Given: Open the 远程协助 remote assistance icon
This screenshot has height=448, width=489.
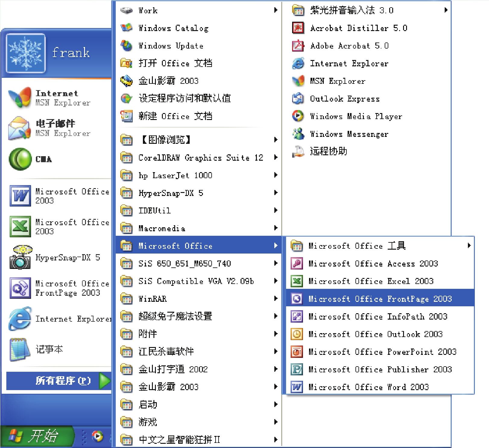Looking at the screenshot, I should tap(298, 151).
